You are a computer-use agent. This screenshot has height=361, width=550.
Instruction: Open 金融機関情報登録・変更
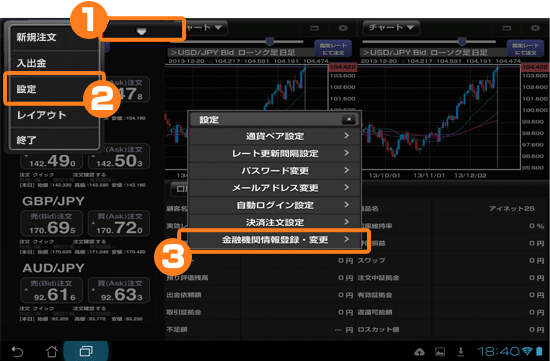[275, 240]
